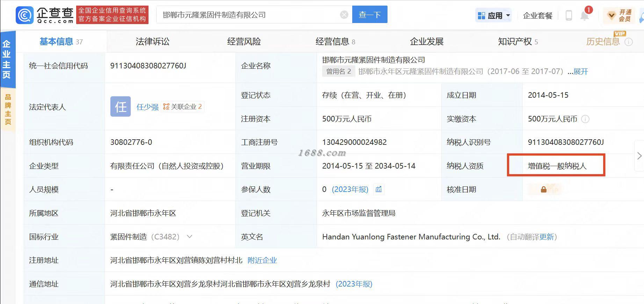Select the 企业发展 tab

(427, 42)
